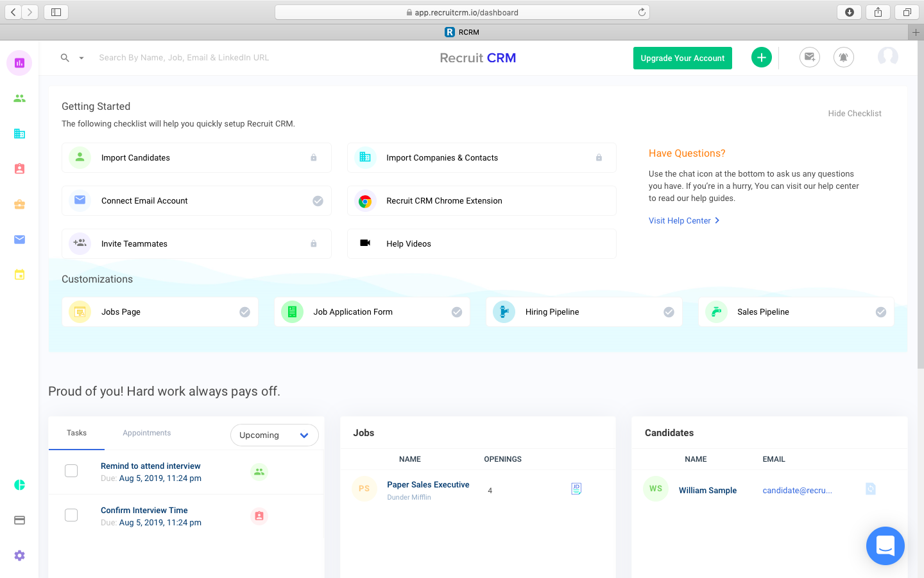Check the Confirm Interview Time task

pyautogui.click(x=71, y=515)
